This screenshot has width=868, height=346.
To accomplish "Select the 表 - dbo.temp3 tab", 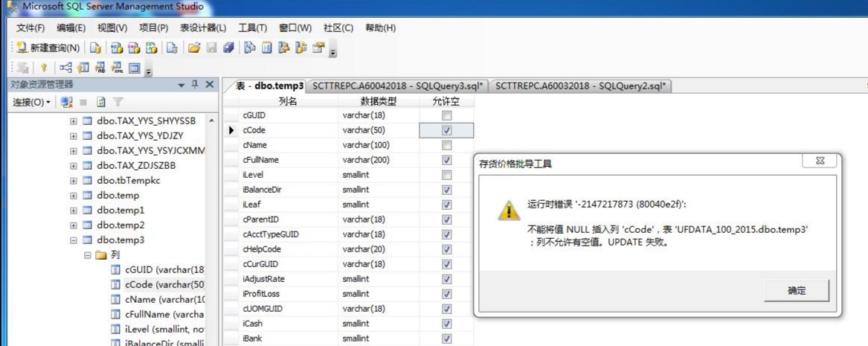I will pos(269,86).
